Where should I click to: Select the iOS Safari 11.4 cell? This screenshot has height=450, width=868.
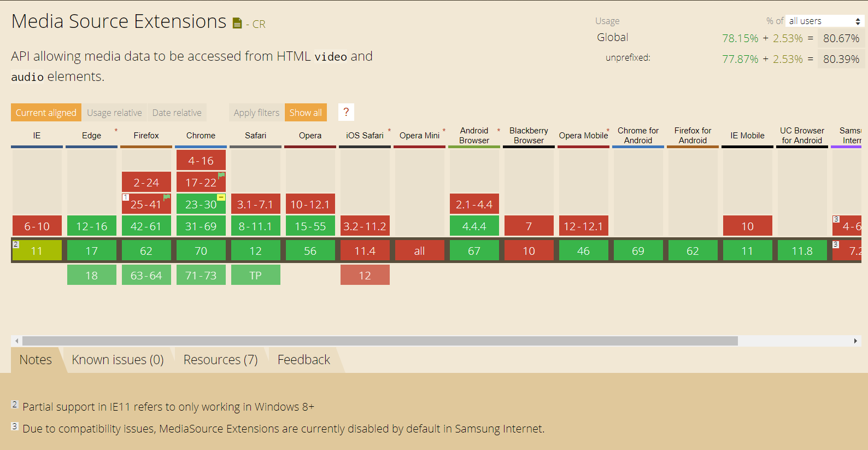pyautogui.click(x=365, y=250)
